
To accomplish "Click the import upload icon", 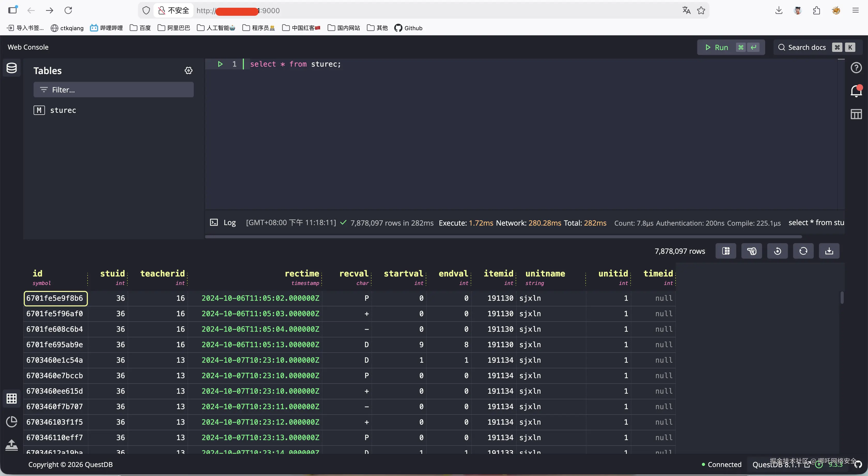I will click(x=12, y=445).
